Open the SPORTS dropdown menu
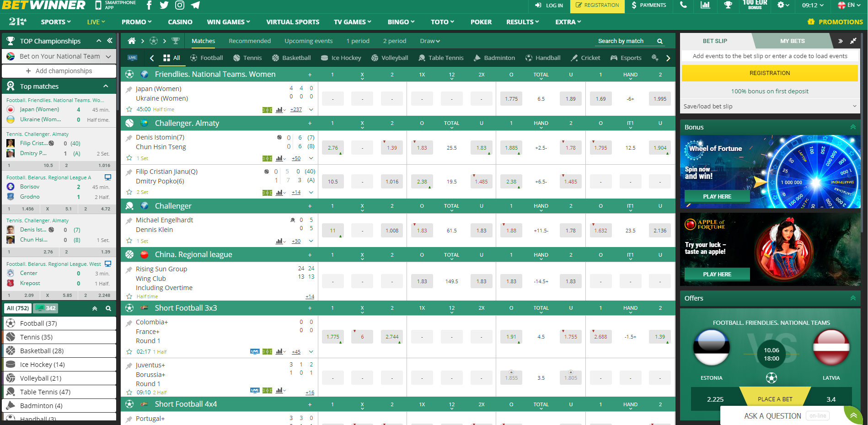868x425 pixels. tap(56, 22)
